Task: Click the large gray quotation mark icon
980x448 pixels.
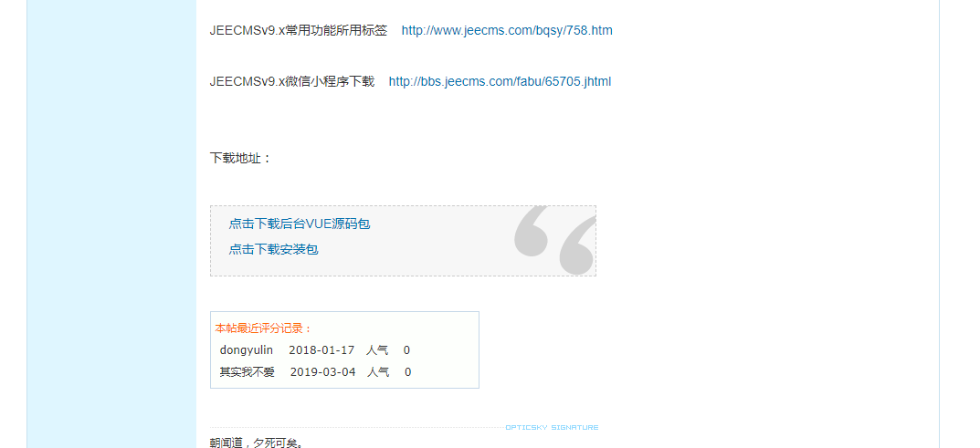Action: click(554, 240)
